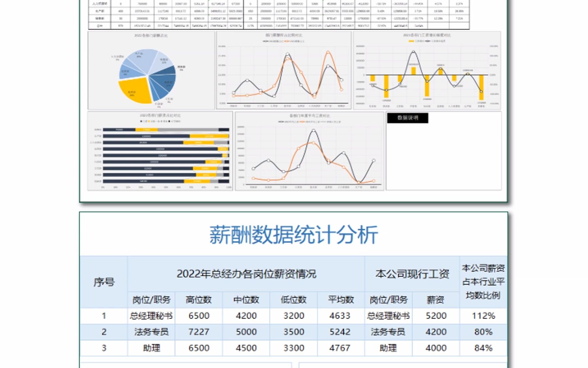The width and height of the screenshot is (588, 368).
Task: Click the 5200 salary cell
Action: click(x=436, y=316)
